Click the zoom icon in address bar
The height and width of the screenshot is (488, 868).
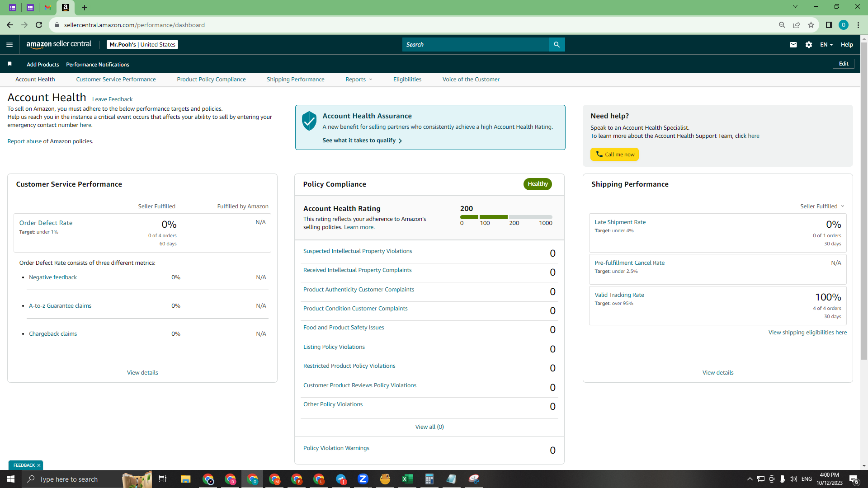click(782, 25)
